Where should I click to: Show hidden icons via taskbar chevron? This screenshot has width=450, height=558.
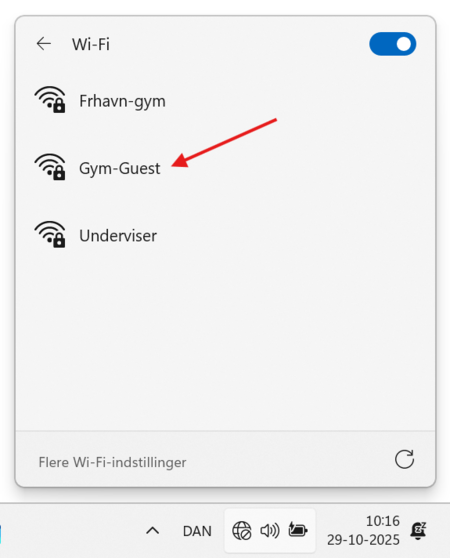(x=153, y=531)
